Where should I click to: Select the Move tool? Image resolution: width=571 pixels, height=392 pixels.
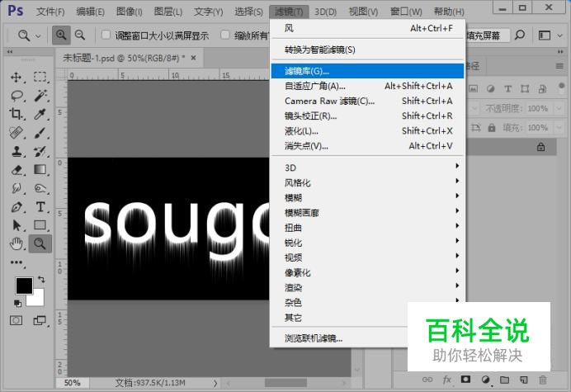[16, 78]
